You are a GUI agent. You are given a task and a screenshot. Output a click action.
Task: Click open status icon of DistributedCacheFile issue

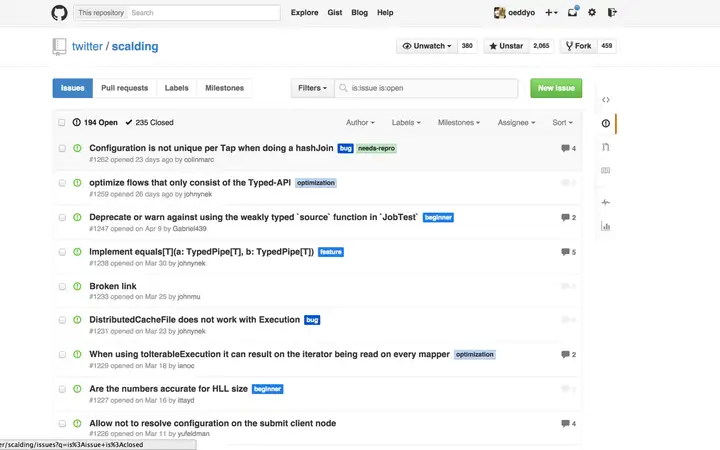[77, 320]
